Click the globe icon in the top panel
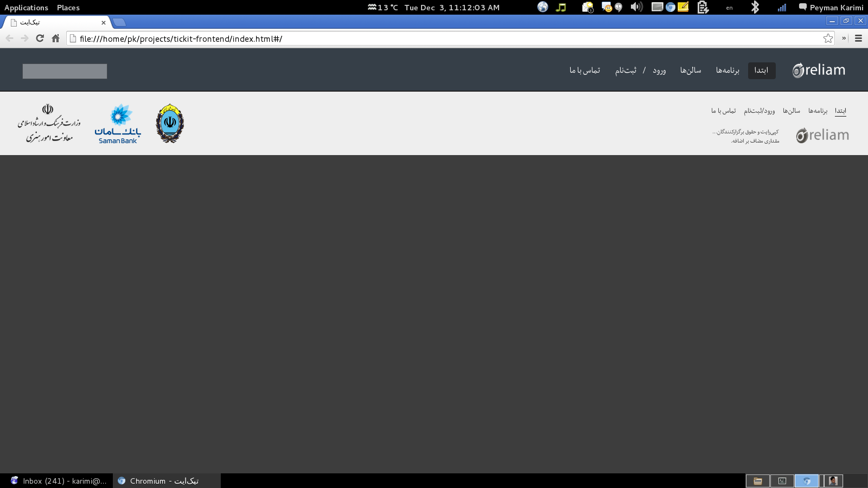868x488 pixels. coord(542,7)
